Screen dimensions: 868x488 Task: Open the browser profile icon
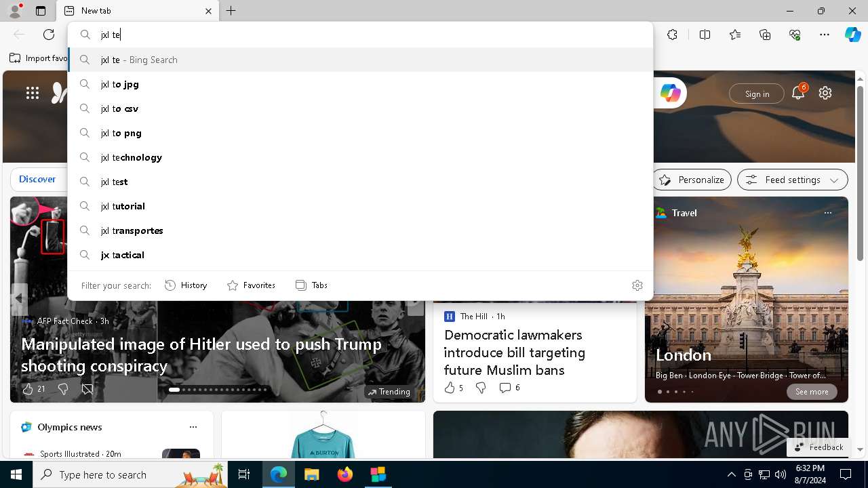coord(15,10)
